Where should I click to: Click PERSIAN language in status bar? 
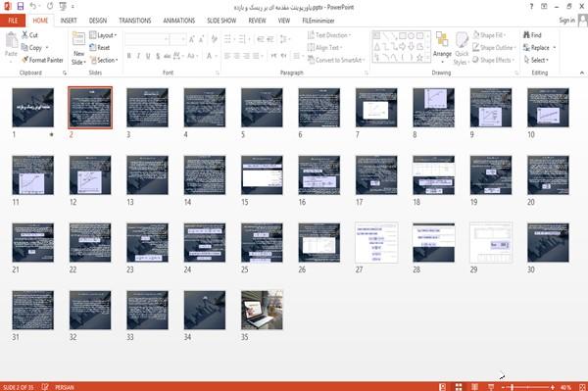tap(65, 387)
